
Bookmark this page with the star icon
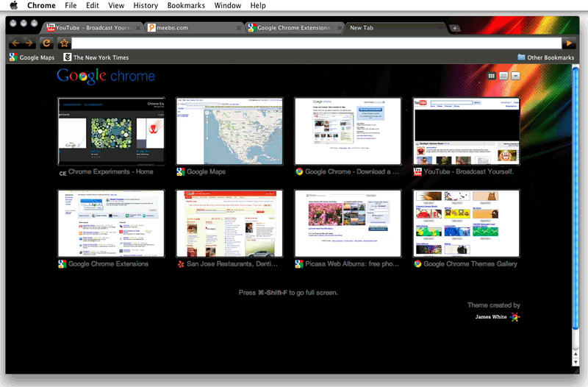(64, 43)
